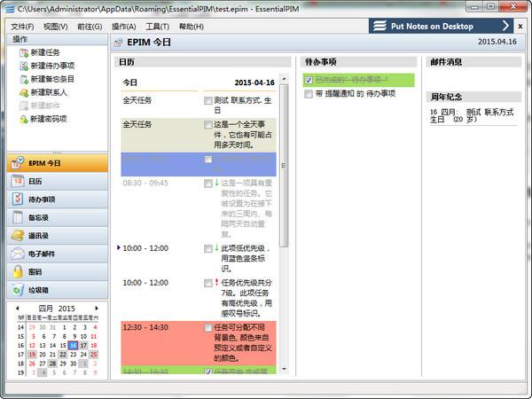532x399 pixels.
Task: Open the 备忘录 notes module icon
Action: pos(18,217)
